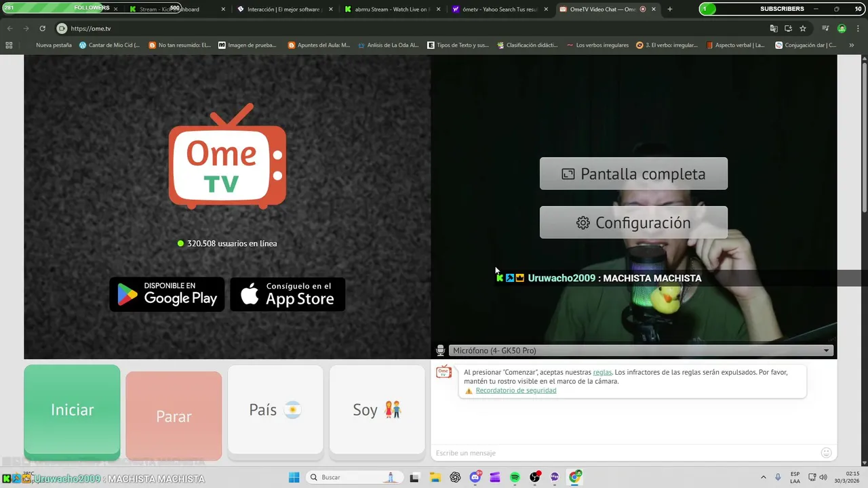The width and height of the screenshot is (868, 488).
Task: Open ChatGPT app from taskbar
Action: [455, 477]
